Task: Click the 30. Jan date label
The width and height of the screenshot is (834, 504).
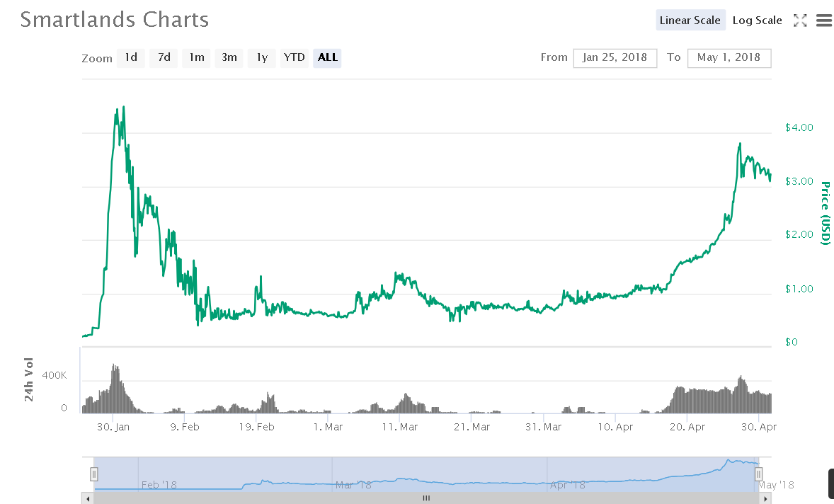Action: 113,427
